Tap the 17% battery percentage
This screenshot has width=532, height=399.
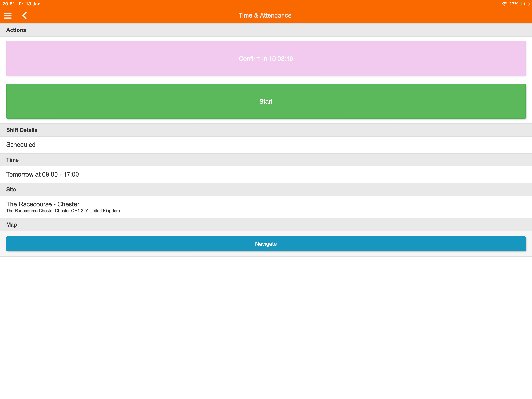click(x=514, y=4)
